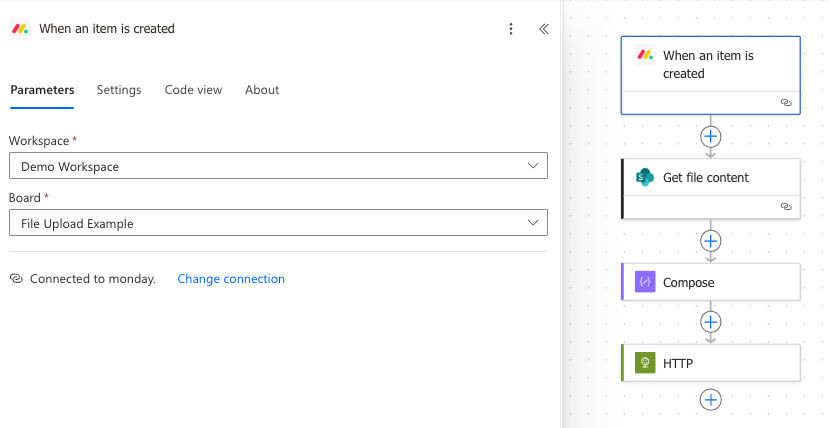Click connection link icon on trigger card

tap(786, 103)
